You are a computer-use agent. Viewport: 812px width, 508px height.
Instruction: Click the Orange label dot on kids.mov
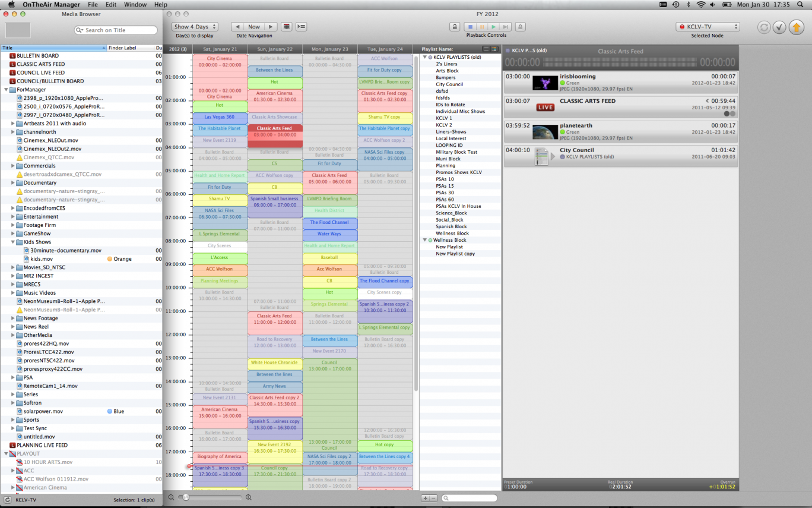pos(110,259)
